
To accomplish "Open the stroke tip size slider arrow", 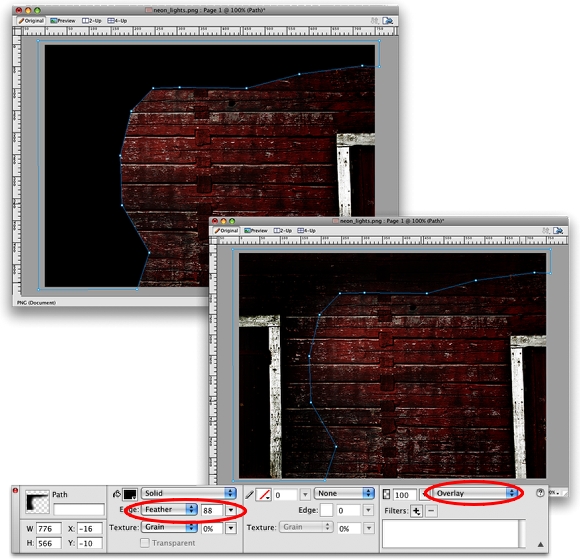I will tap(305, 494).
